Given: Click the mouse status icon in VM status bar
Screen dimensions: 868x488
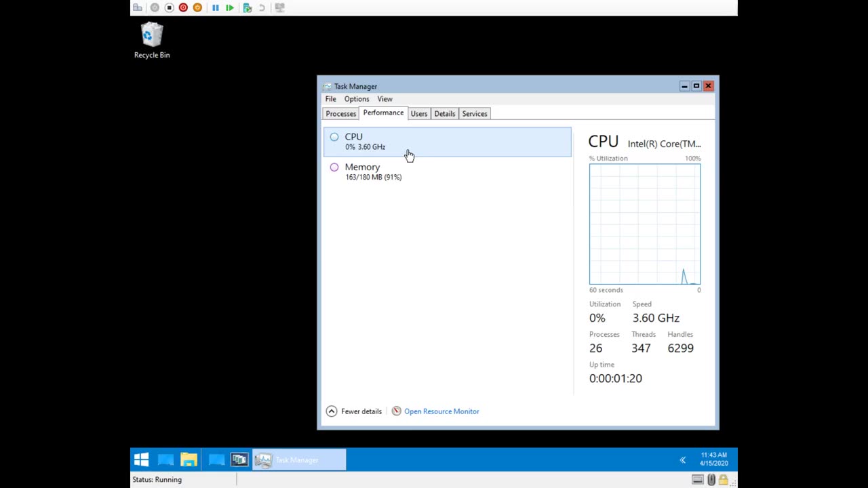Looking at the screenshot, I should click(x=711, y=480).
